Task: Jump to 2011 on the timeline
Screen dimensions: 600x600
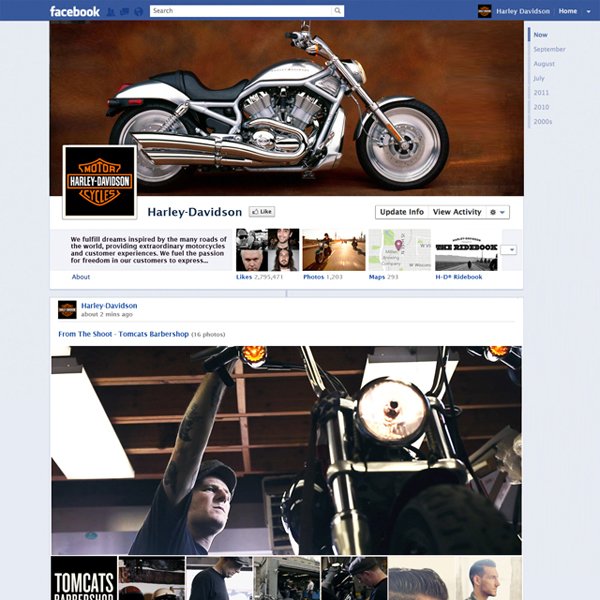Action: (x=541, y=93)
